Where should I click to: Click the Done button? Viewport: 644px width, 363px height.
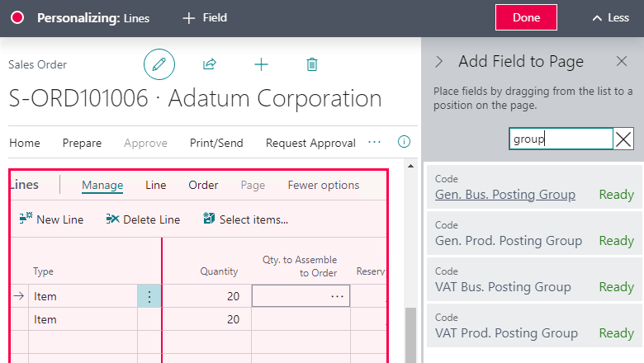[x=526, y=17]
